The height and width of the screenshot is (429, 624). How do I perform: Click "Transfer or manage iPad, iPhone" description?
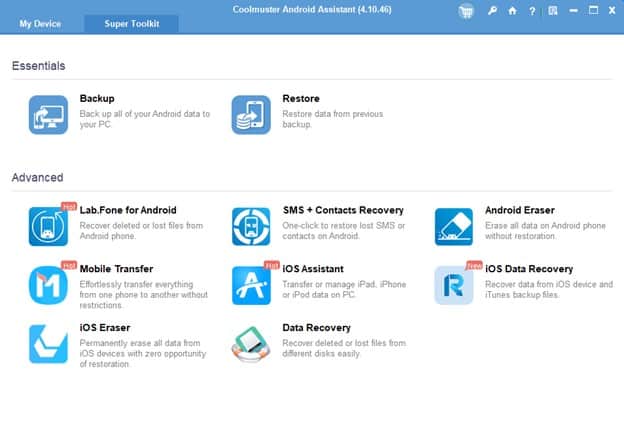click(344, 290)
